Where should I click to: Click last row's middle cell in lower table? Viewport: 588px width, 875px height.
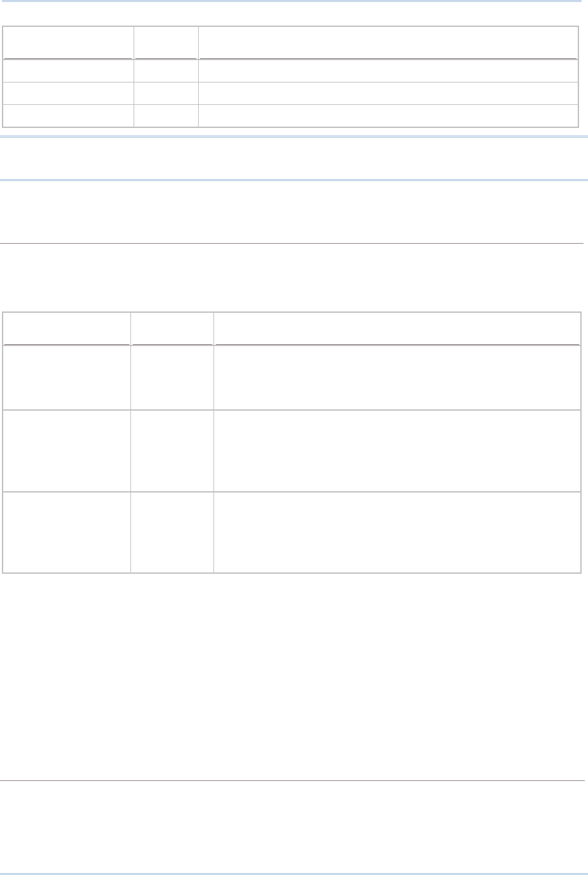tap(172, 532)
